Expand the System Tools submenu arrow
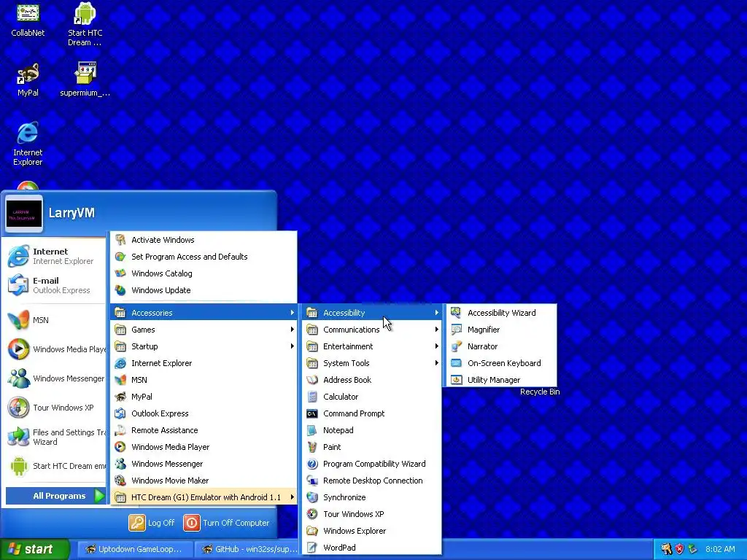Image resolution: width=747 pixels, height=560 pixels. [436, 363]
